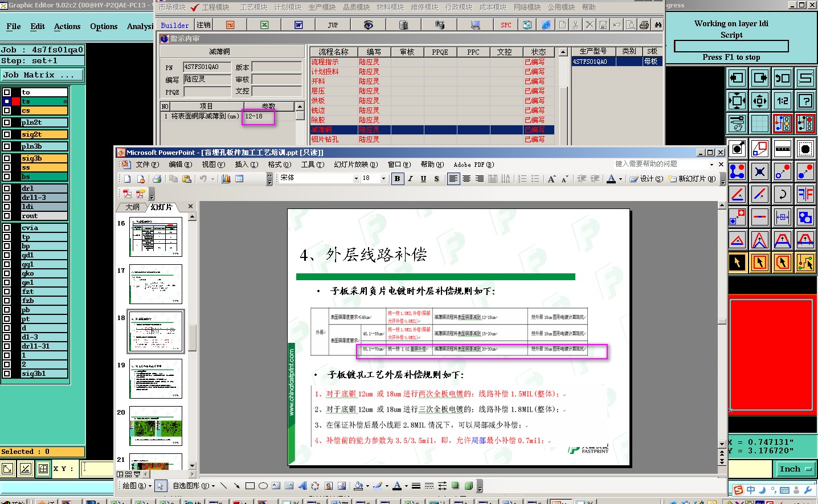Toggle the checkbox for layer sig3b1
The image size is (818, 504).
(7, 374)
